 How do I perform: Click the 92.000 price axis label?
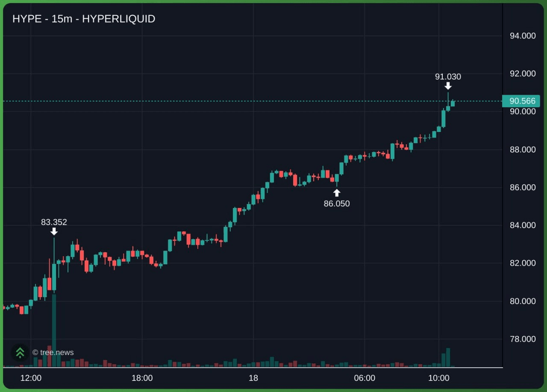click(x=523, y=73)
